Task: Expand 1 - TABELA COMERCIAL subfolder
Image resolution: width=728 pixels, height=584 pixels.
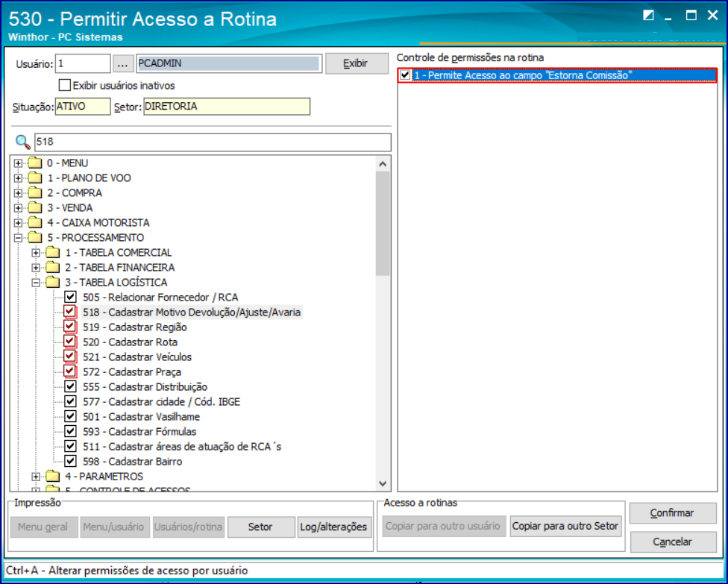Action: (36, 253)
